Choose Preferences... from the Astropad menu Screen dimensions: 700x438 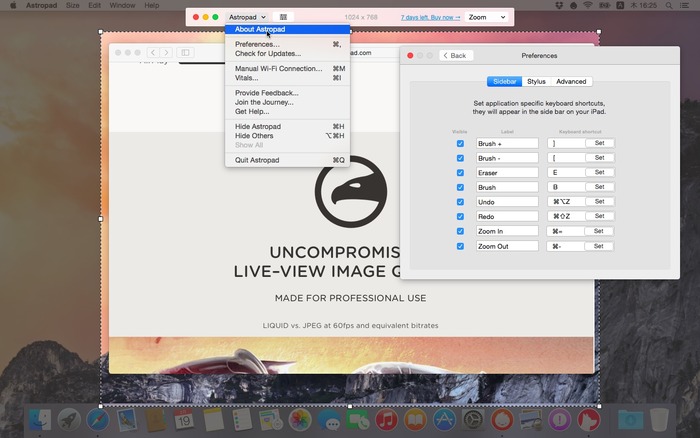tap(288, 44)
